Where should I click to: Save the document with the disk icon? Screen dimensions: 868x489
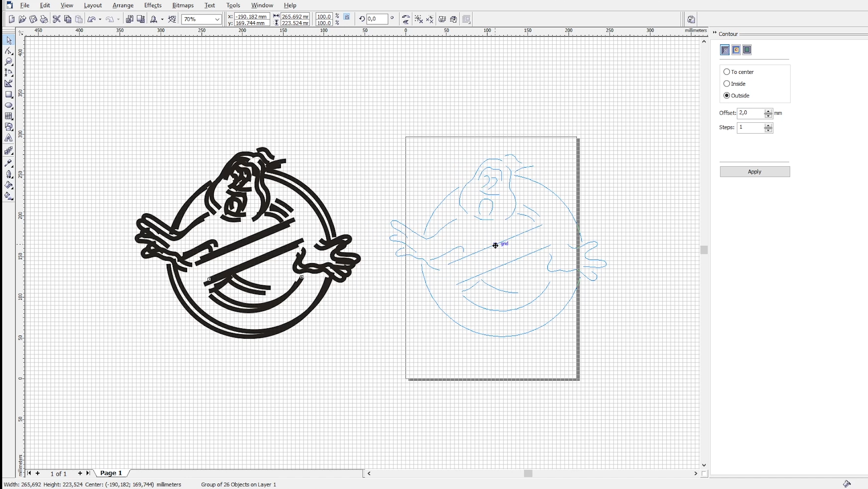coord(33,19)
